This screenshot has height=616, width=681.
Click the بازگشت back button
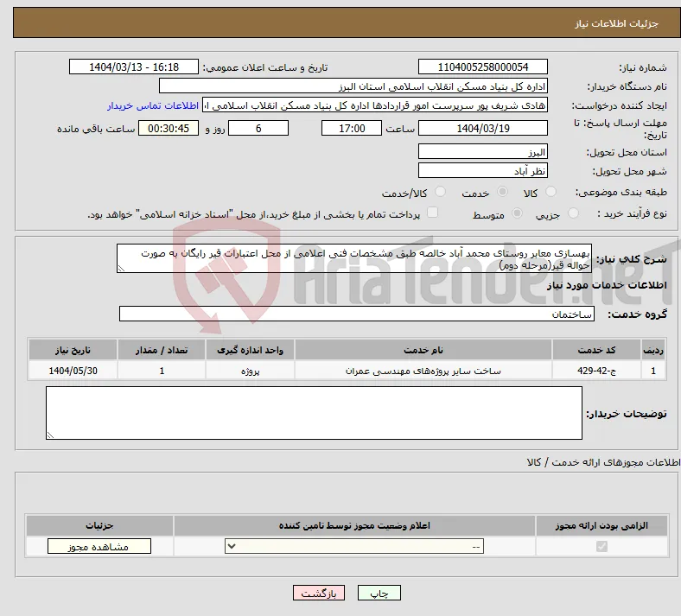point(319,593)
